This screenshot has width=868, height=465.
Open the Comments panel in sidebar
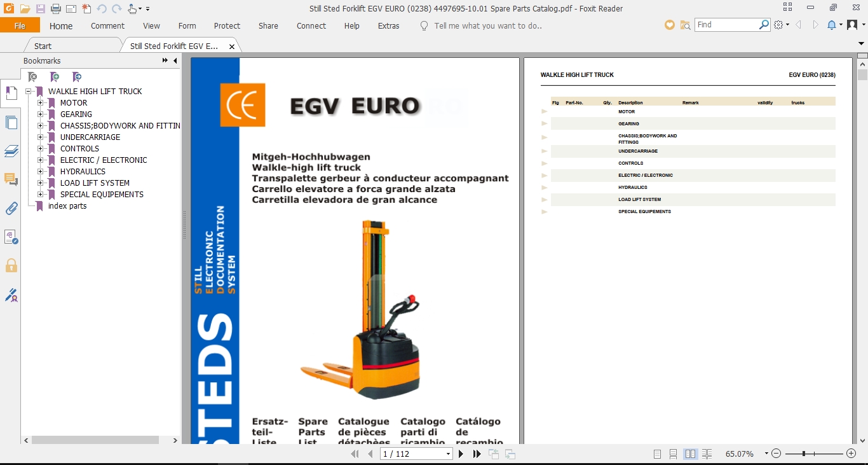point(11,179)
